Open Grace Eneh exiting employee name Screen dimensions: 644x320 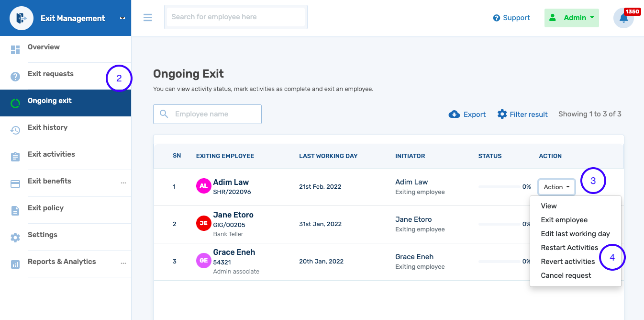point(234,252)
